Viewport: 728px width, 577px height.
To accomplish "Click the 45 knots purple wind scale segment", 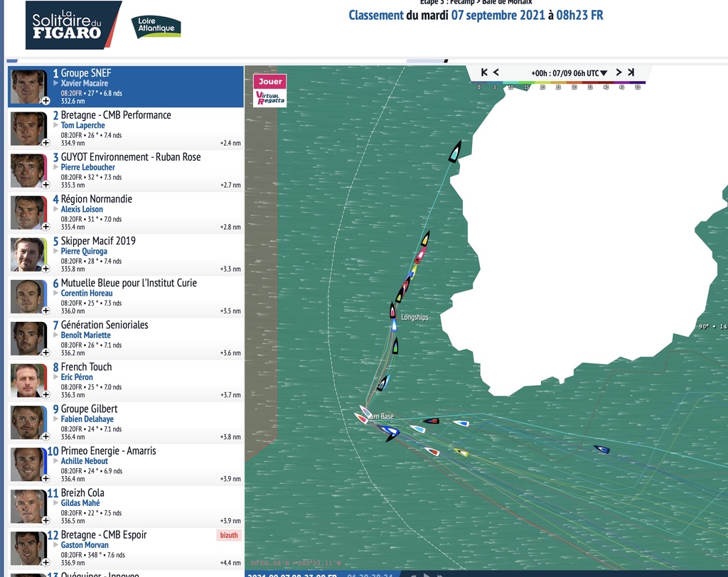I will [621, 82].
